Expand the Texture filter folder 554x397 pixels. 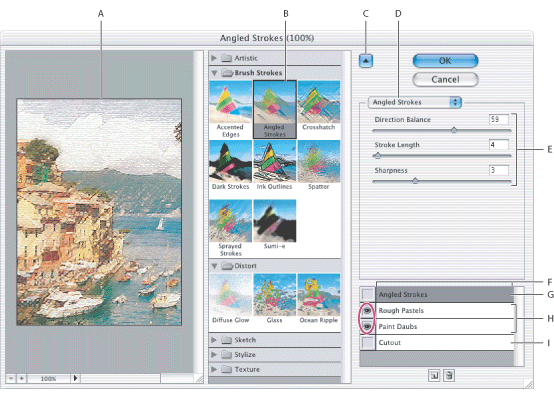coord(214,369)
